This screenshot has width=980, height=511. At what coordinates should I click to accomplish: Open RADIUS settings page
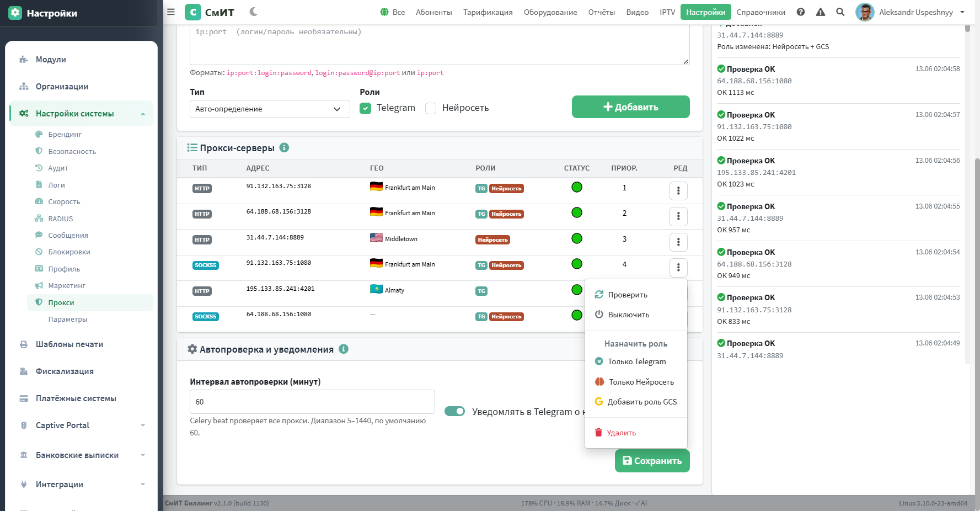tap(61, 219)
